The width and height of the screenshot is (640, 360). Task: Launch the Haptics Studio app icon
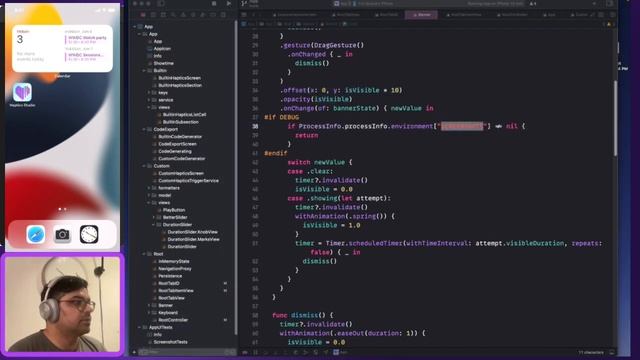tap(22, 92)
